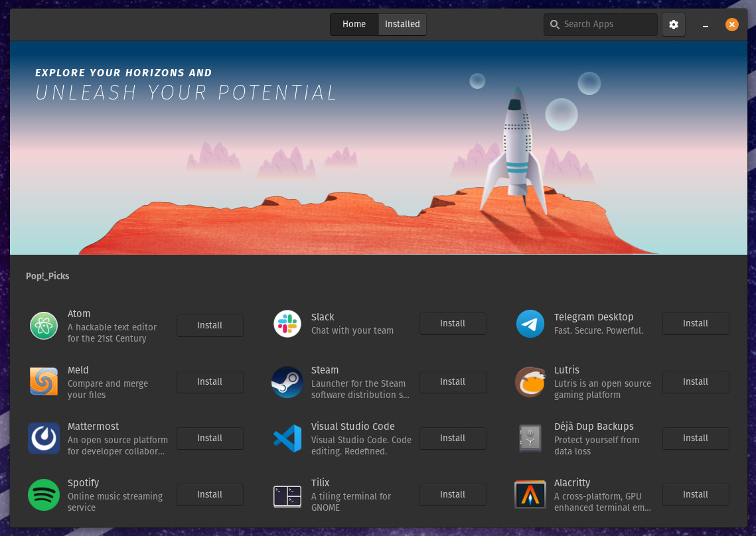Install Slack

pyautogui.click(x=453, y=324)
